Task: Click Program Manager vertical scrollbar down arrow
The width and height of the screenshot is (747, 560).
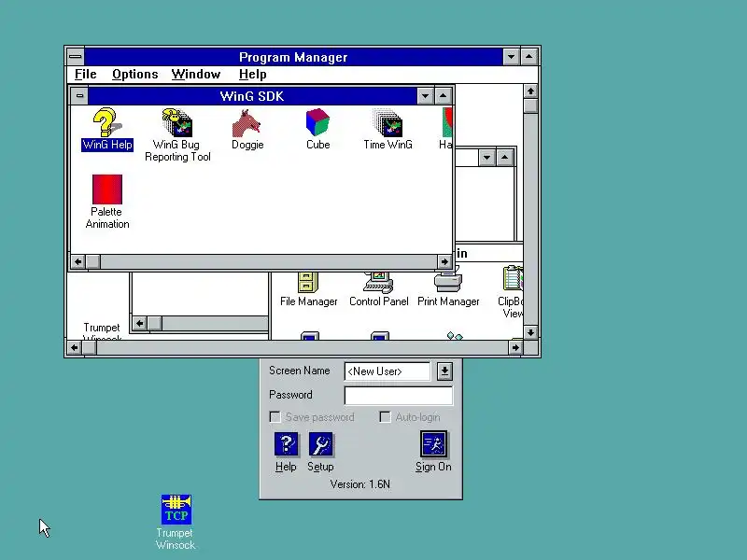Action: pos(530,332)
